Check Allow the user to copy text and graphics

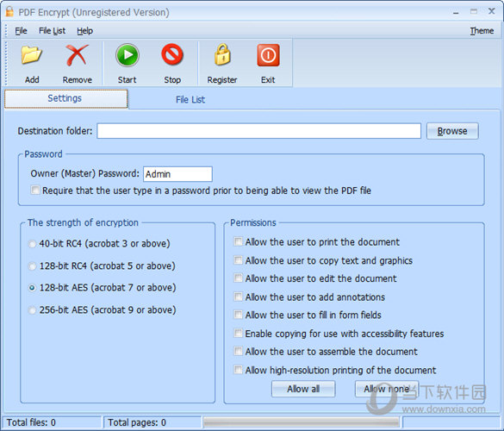(x=238, y=259)
